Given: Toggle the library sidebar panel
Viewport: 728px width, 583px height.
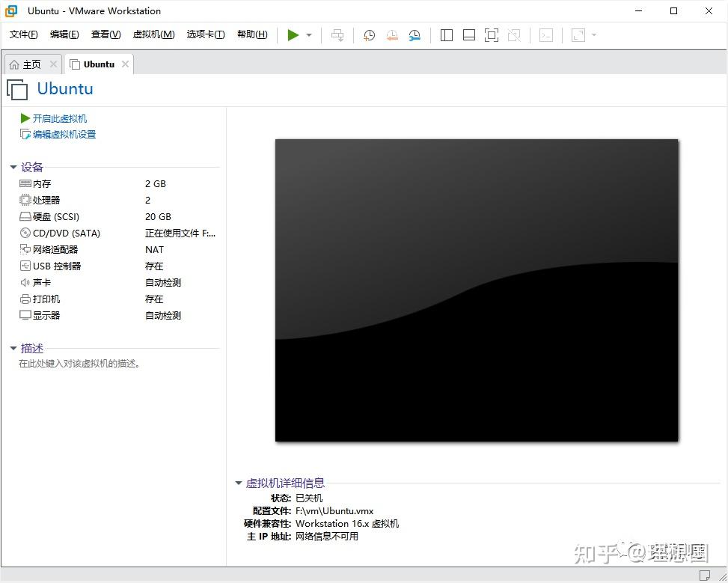Looking at the screenshot, I should tap(446, 34).
